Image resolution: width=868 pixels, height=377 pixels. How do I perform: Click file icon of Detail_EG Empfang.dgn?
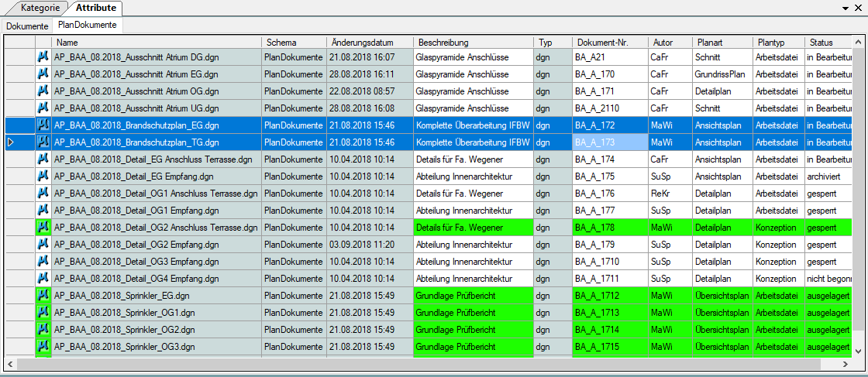pyautogui.click(x=43, y=177)
